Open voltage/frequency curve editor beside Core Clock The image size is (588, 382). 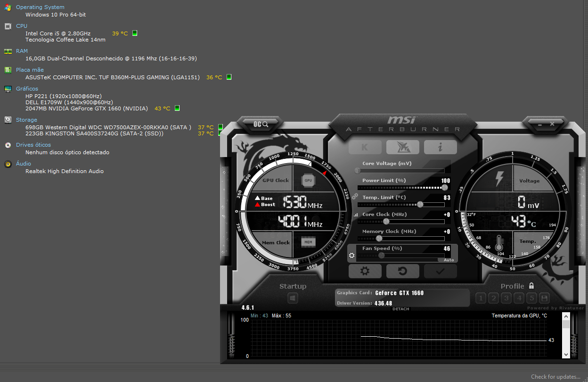point(355,215)
